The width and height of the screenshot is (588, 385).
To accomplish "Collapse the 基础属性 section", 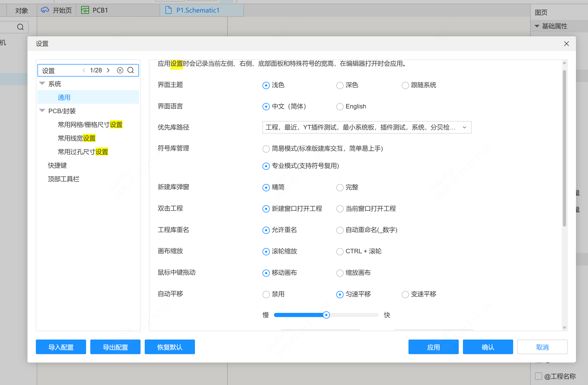I will pyautogui.click(x=537, y=26).
